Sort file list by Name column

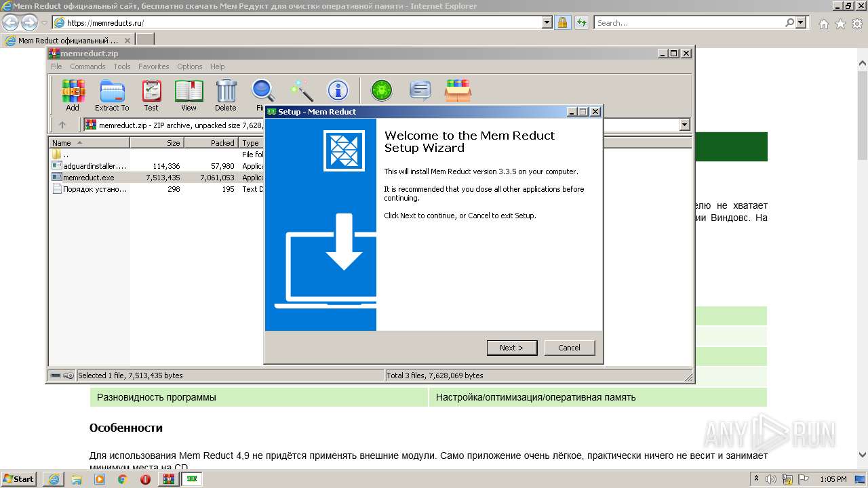[x=89, y=142]
